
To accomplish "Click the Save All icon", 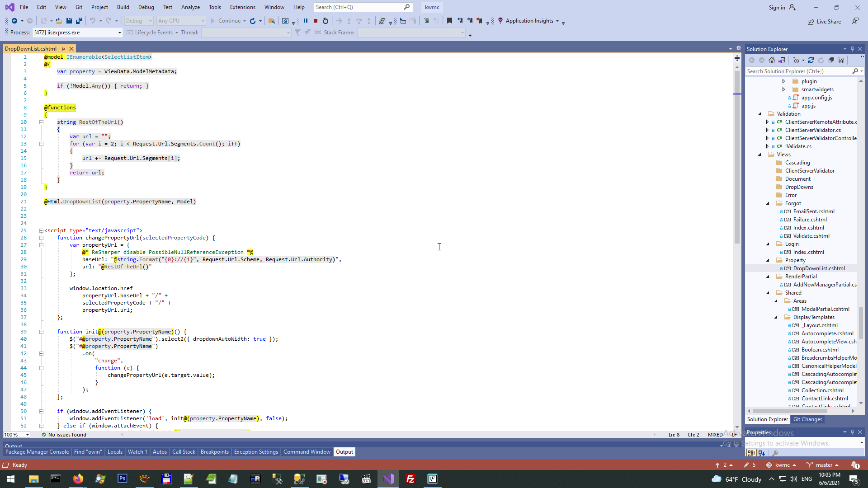I will pyautogui.click(x=79, y=21).
